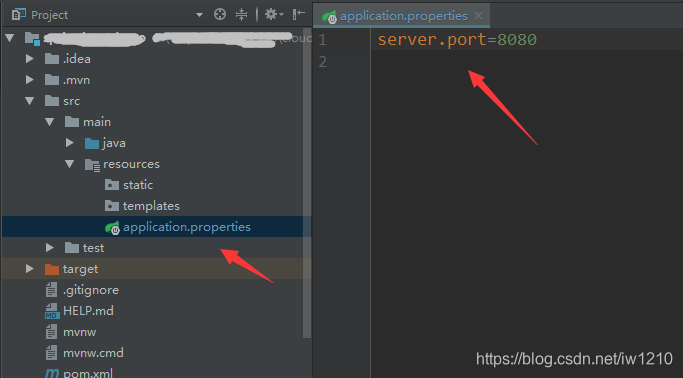Select main in the project tree
Image resolution: width=683 pixels, height=378 pixels.
pos(97,122)
